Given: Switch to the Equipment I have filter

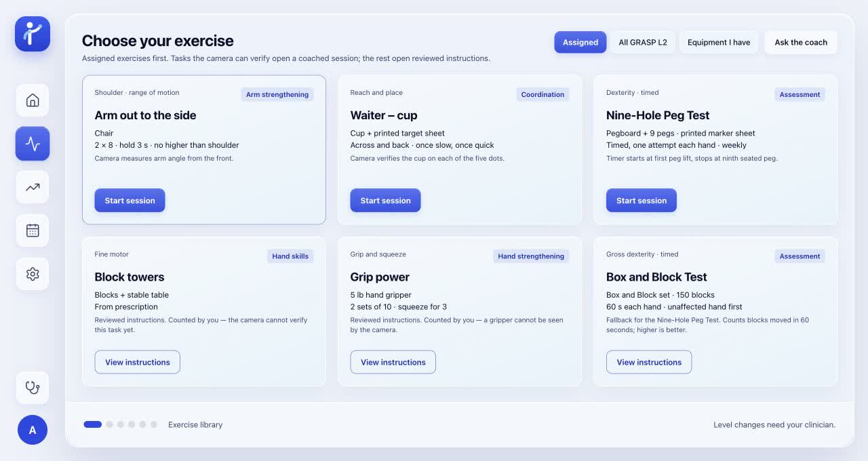Looking at the screenshot, I should [719, 42].
